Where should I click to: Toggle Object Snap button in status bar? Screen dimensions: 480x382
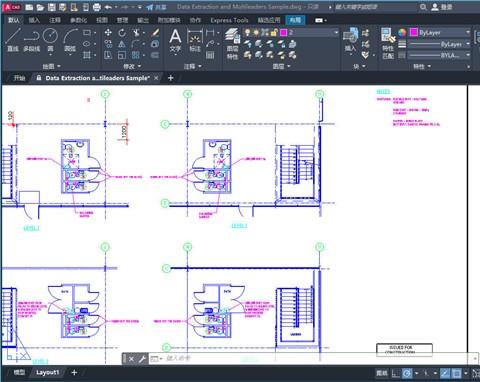[x=457, y=373]
